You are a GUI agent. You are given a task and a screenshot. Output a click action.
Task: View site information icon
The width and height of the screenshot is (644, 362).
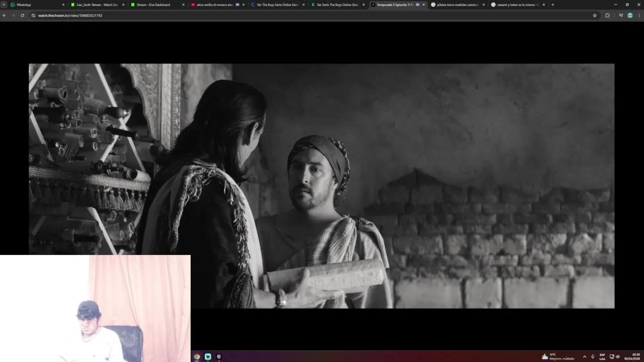(x=33, y=16)
